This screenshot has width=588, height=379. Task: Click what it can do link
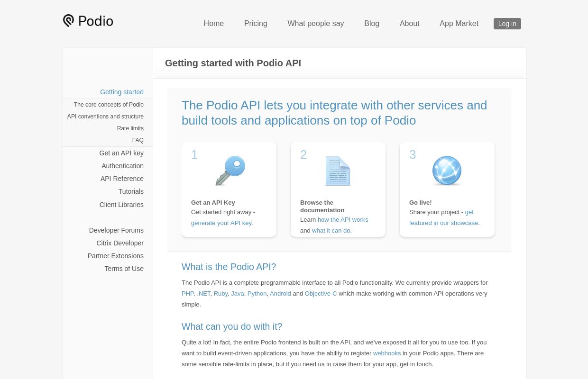tap(331, 231)
